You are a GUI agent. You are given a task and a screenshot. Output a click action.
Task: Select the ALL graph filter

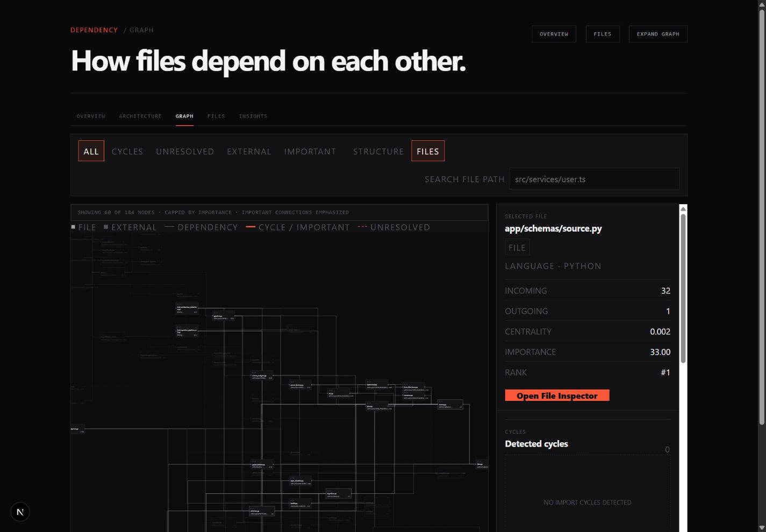pyautogui.click(x=91, y=151)
